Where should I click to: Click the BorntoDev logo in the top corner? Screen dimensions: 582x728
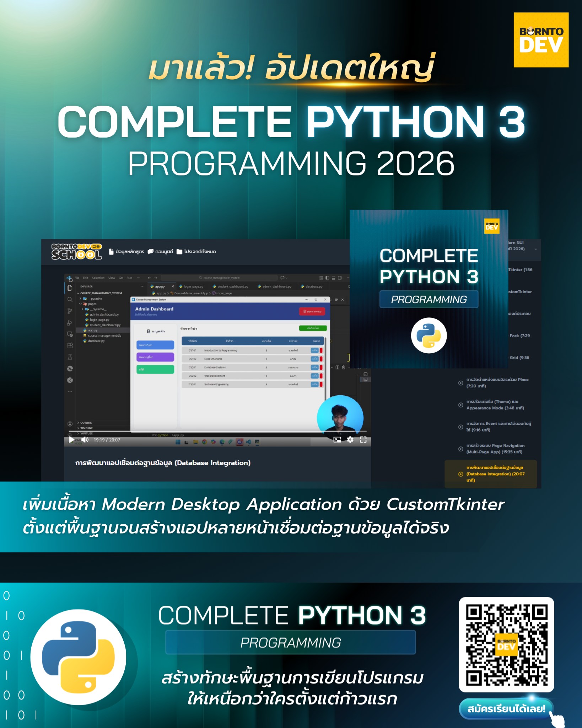[541, 40]
